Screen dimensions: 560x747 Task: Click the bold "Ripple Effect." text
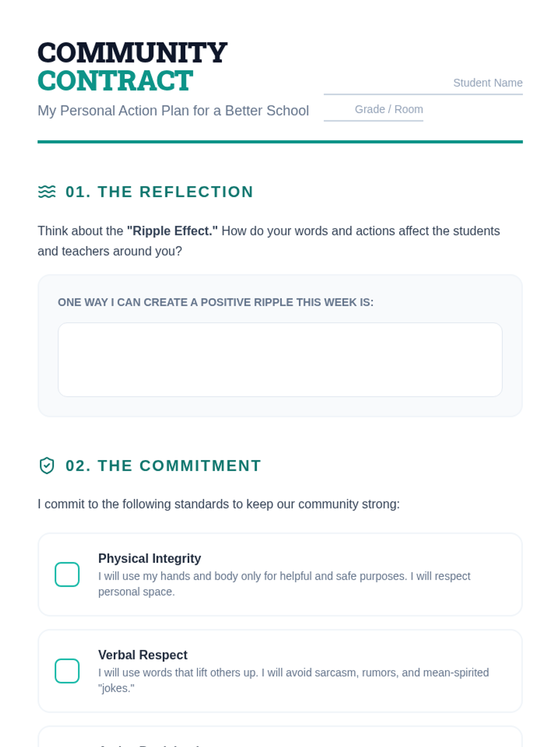[x=172, y=231]
